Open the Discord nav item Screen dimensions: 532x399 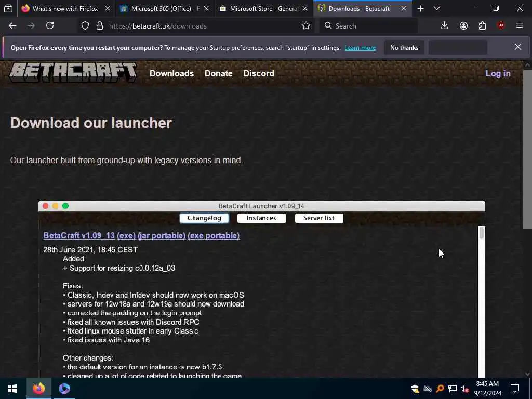click(259, 73)
